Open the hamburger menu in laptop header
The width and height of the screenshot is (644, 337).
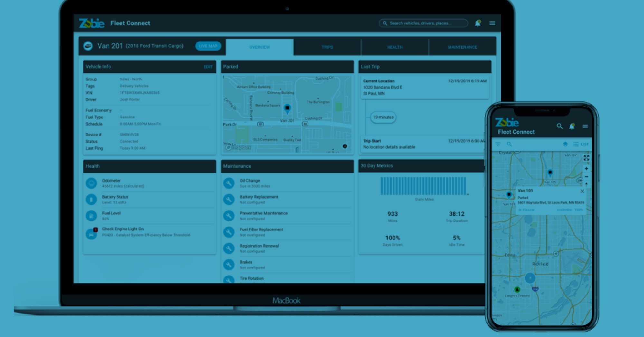[492, 23]
